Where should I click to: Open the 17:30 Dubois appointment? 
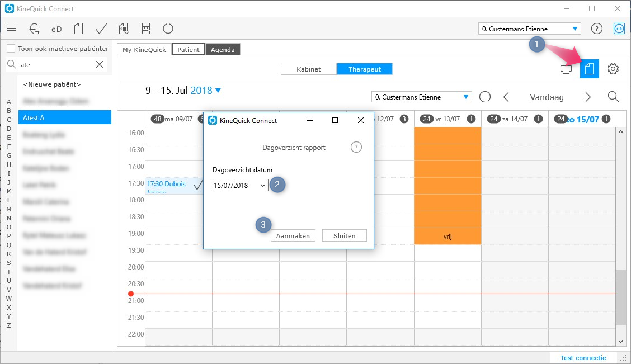click(174, 186)
